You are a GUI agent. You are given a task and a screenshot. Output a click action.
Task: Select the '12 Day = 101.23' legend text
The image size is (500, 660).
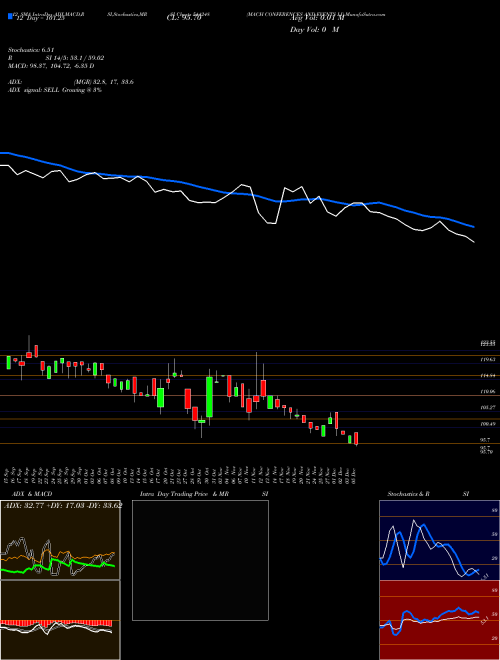pyautogui.click(x=39, y=18)
